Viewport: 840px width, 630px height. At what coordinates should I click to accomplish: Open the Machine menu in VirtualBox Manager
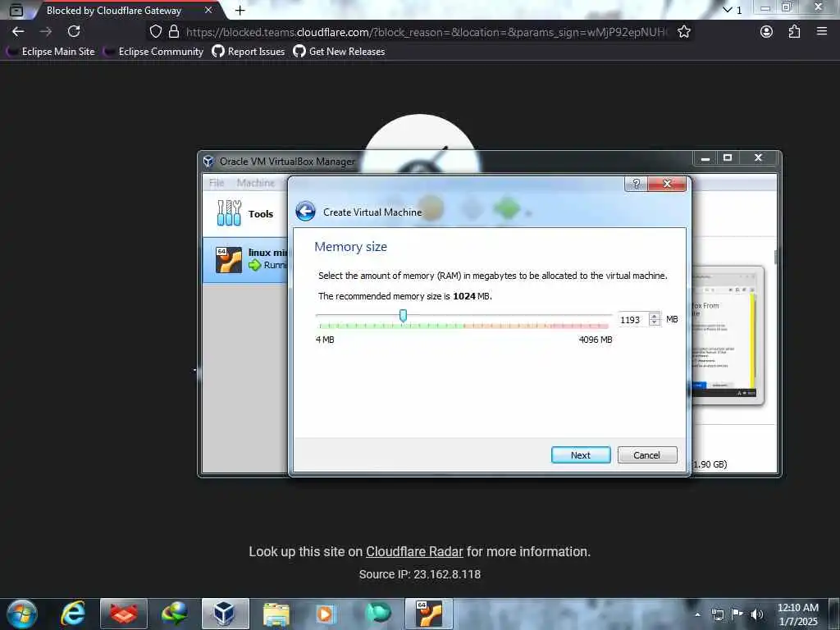tap(256, 183)
